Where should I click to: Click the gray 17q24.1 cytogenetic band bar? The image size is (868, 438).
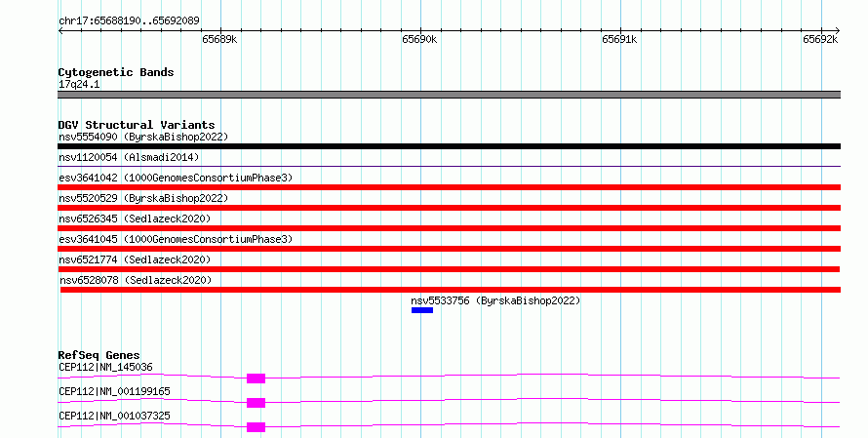(449, 95)
